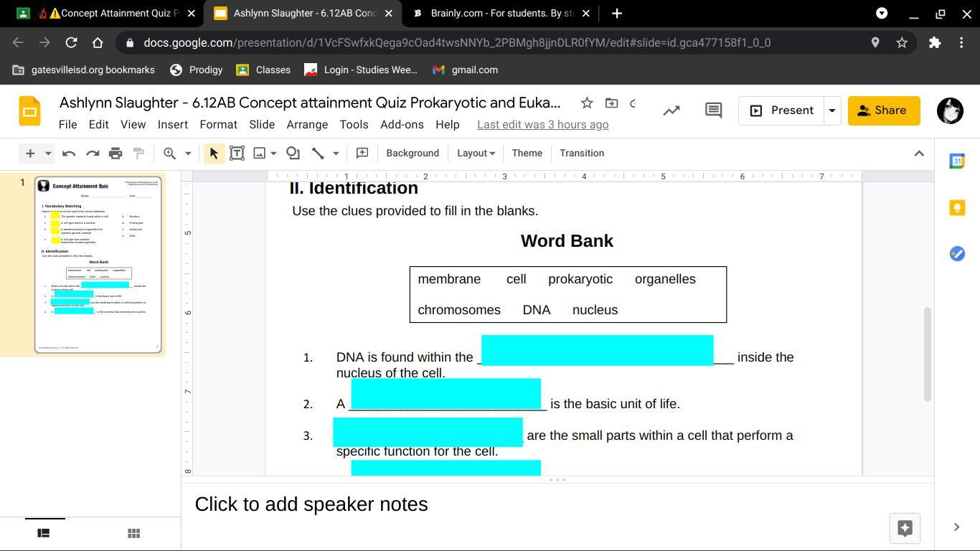The width and height of the screenshot is (980, 551).
Task: Click the undo arrow icon
Action: click(x=69, y=153)
